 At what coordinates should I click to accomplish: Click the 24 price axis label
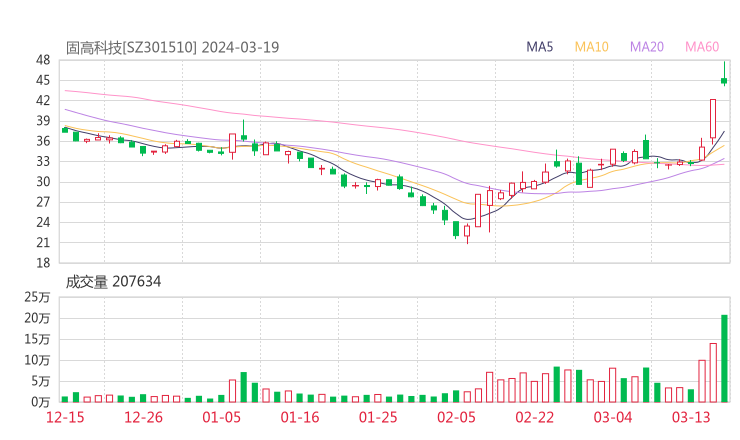[43, 222]
